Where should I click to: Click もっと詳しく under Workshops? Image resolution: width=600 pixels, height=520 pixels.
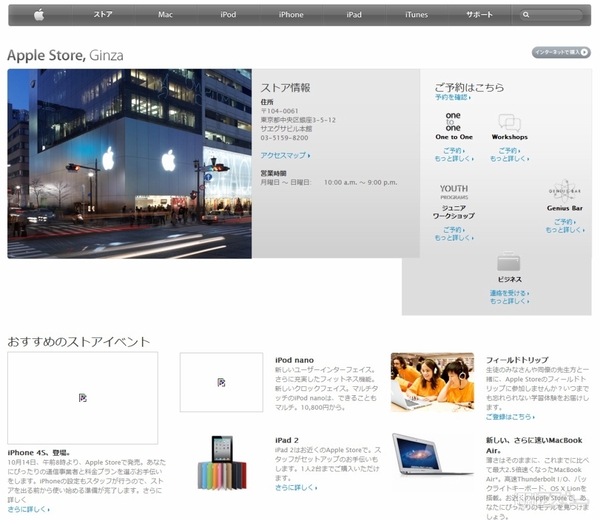click(510, 158)
